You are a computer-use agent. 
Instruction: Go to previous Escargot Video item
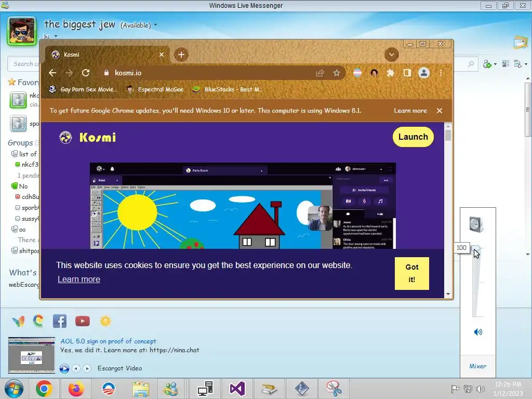[76, 368]
